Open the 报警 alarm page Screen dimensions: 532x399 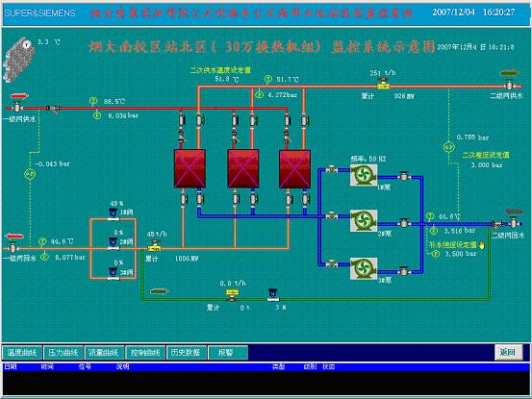click(x=228, y=353)
